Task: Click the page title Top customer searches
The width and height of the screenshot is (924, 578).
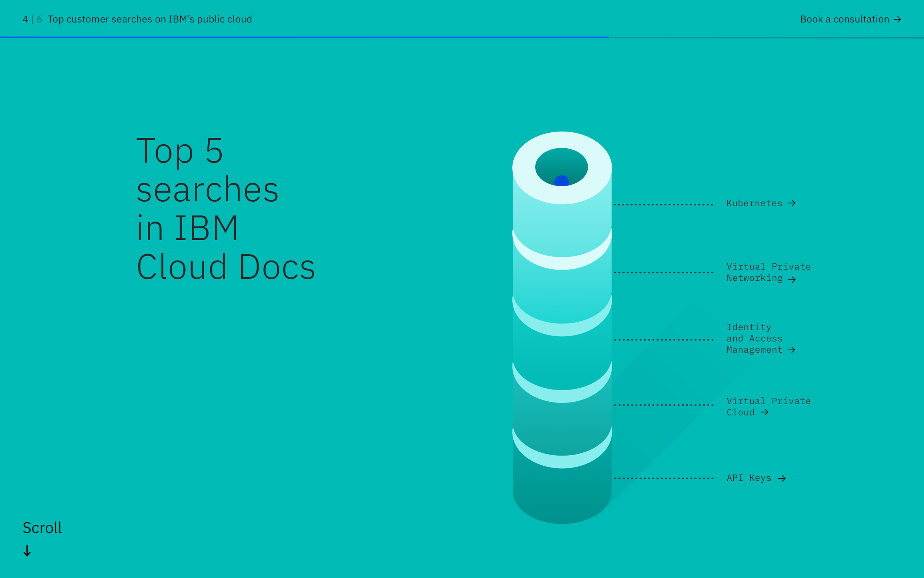Action: pos(149,20)
